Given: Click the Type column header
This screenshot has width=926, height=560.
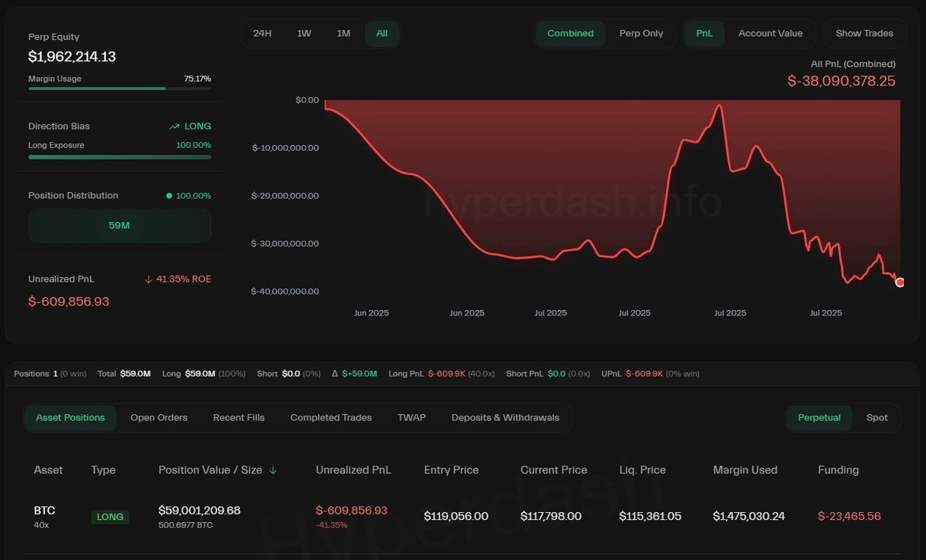Looking at the screenshot, I should [103, 470].
